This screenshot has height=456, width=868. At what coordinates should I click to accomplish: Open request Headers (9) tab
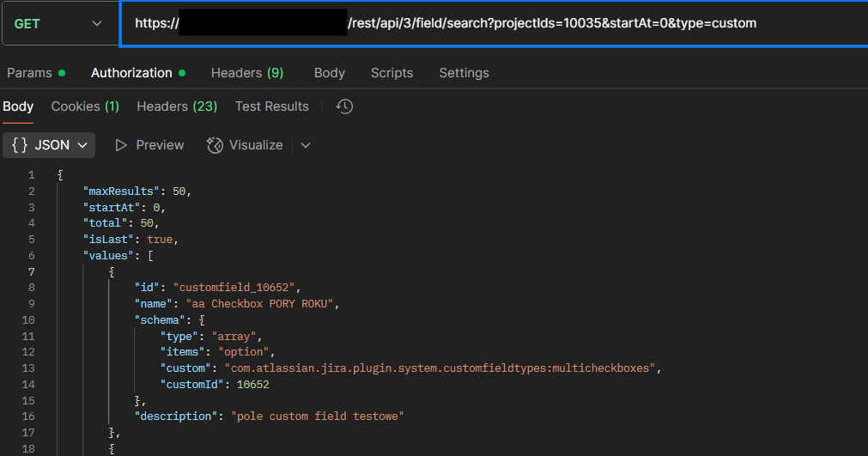click(247, 73)
